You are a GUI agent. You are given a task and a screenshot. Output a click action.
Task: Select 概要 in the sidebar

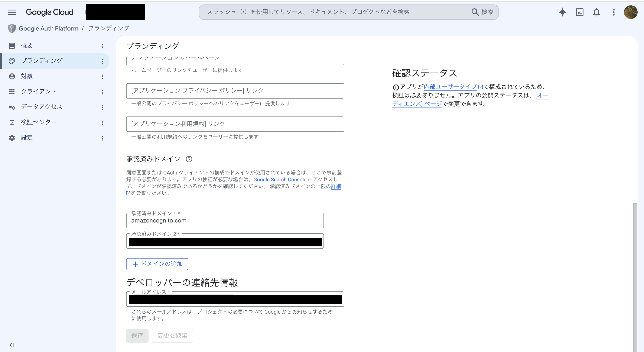[55, 46]
